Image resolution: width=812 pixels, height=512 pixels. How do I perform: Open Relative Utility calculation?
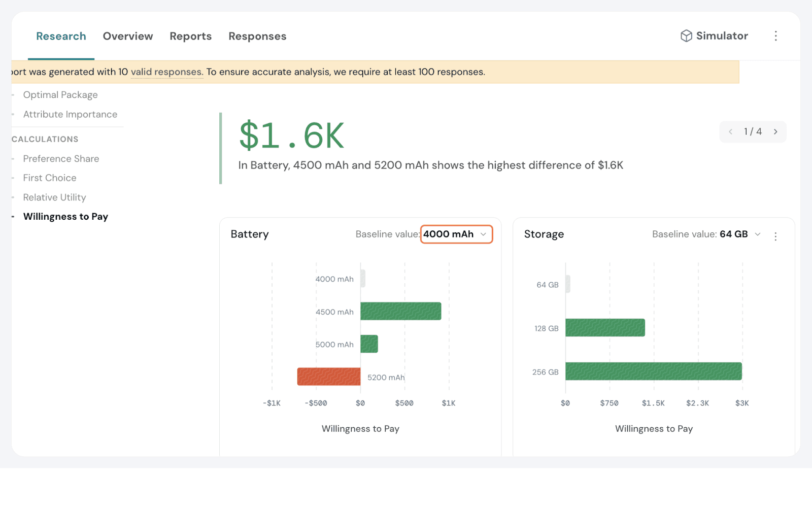[54, 197]
